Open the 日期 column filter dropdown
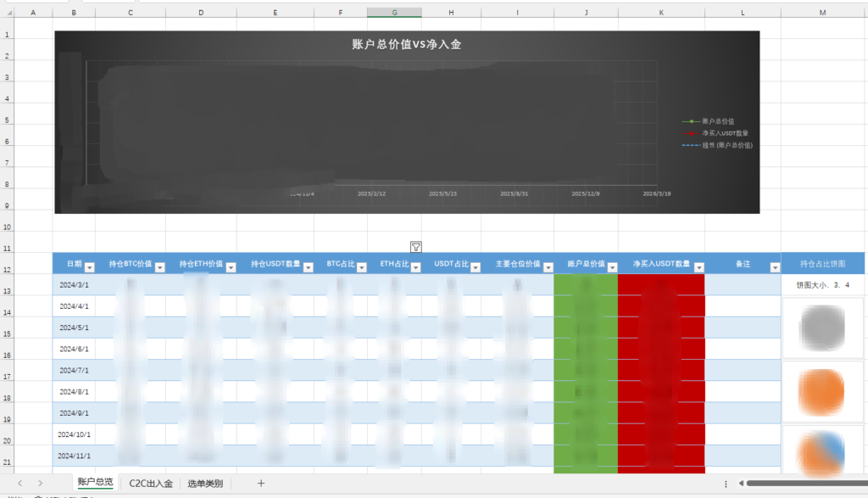 point(89,266)
